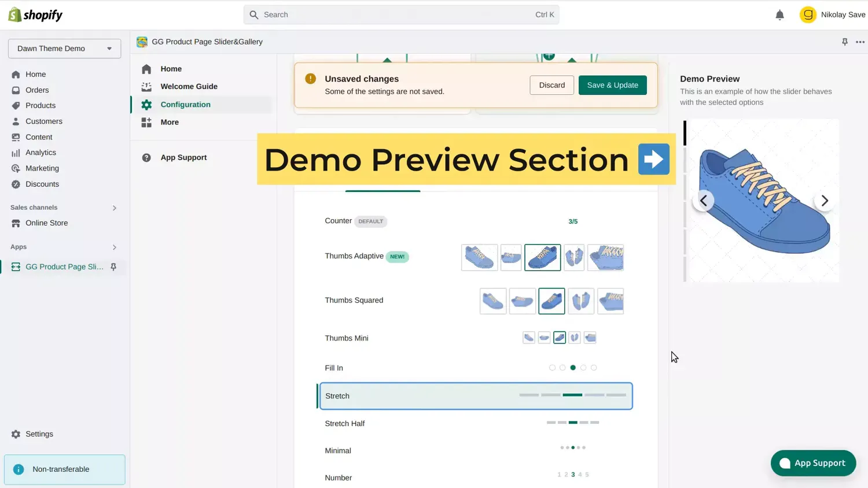The width and height of the screenshot is (868, 488).
Task: Click the active segment of the Stretch progress bar
Action: coord(572,395)
